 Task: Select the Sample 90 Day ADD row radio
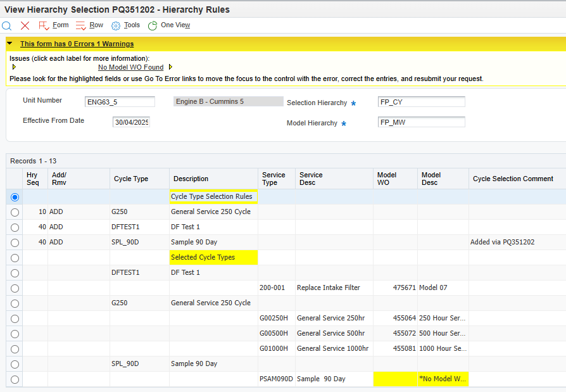15,243
